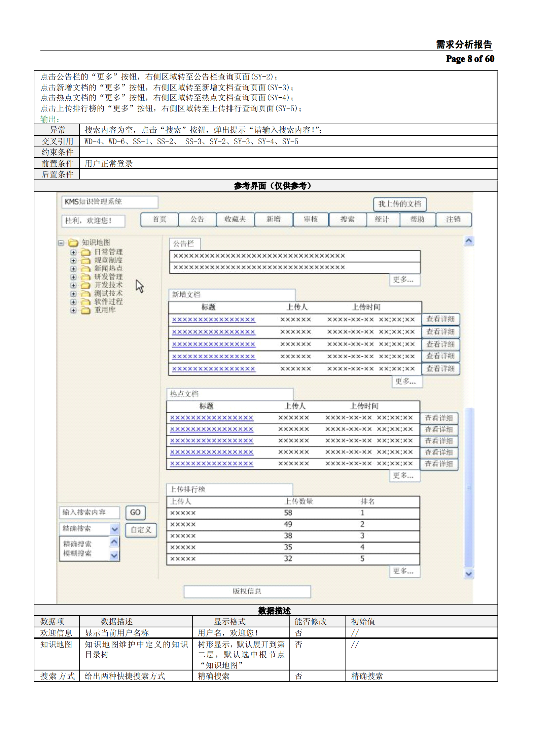Click 更多 under the 新增文档 table
Viewport: 534px width, 756px height.
pyautogui.click(x=407, y=382)
